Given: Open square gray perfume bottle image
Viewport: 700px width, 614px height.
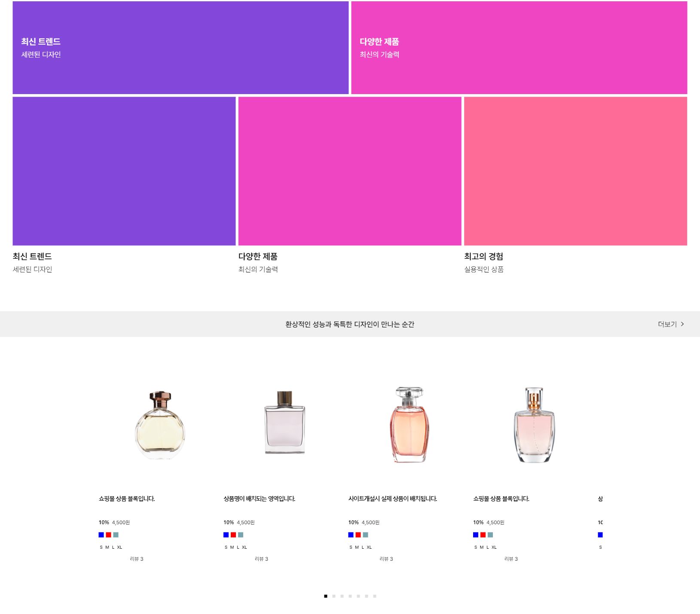Looking at the screenshot, I should (284, 422).
